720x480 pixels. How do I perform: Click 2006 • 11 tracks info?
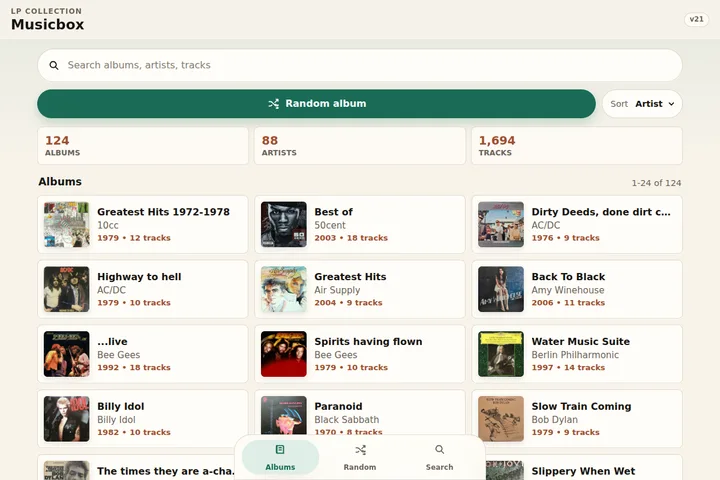click(568, 303)
